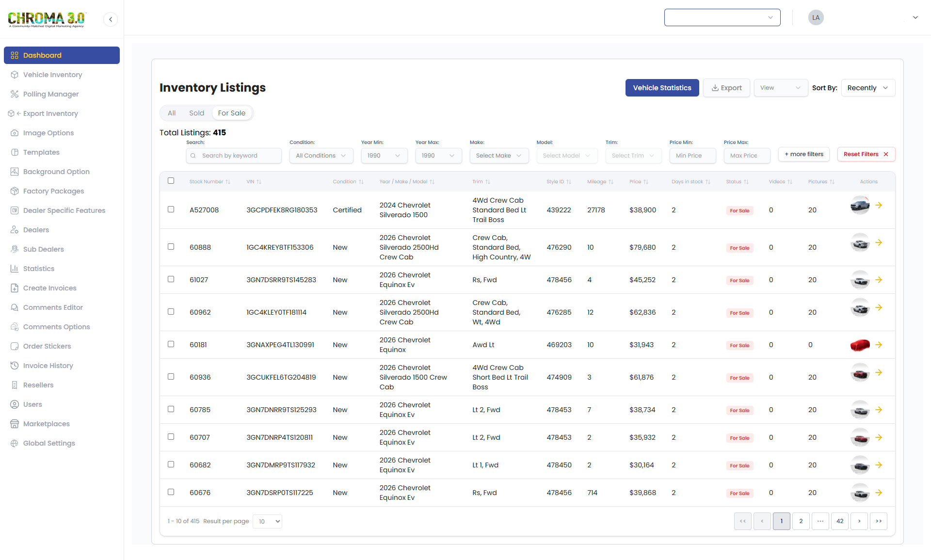Collapse the sidebar with the chevron button
Viewport: 931px width, 560px height.
pos(111,19)
